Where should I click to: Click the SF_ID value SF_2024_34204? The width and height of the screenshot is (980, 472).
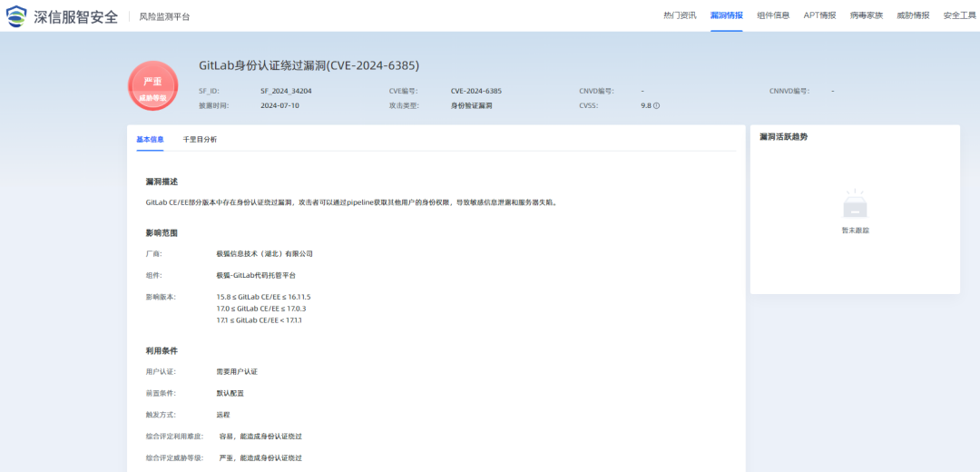[286, 91]
